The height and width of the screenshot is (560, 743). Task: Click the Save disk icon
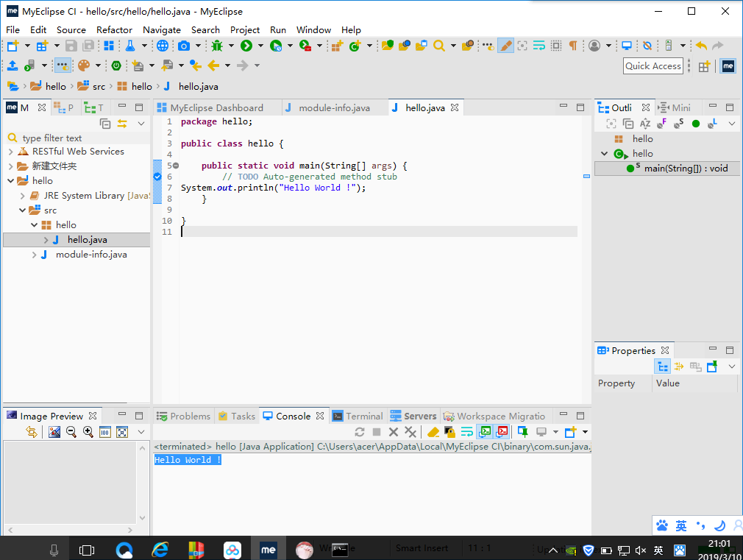point(73,46)
